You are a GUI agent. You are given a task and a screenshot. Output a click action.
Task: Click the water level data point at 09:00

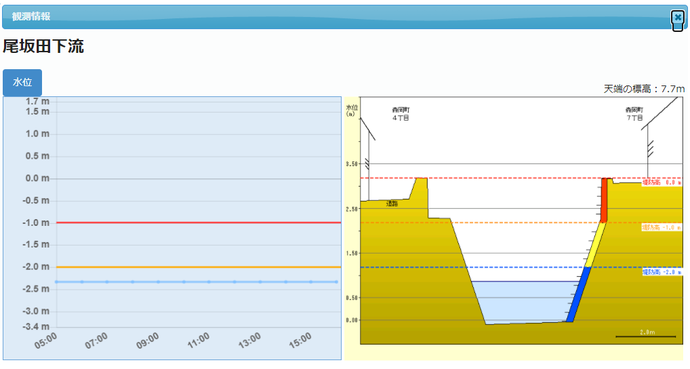[x=158, y=282]
